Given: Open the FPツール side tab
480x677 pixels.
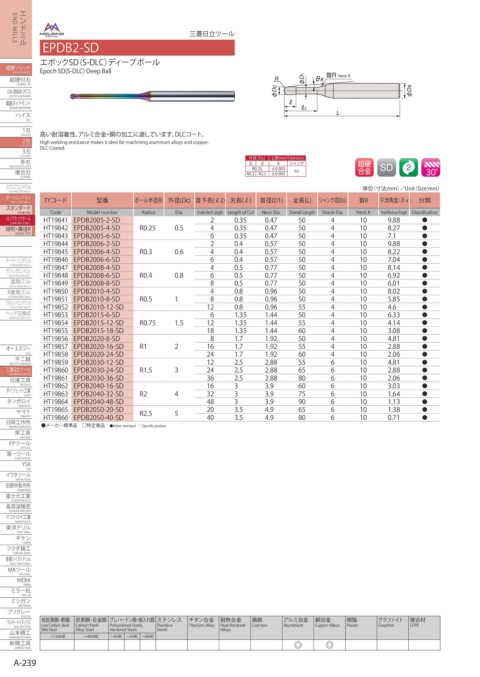Looking at the screenshot, I should click(x=16, y=444).
